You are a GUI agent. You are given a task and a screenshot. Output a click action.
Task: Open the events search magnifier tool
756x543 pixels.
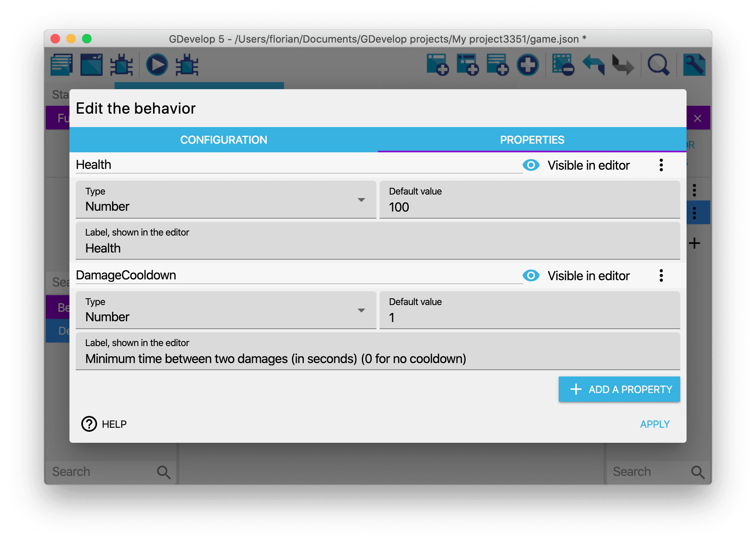[658, 65]
